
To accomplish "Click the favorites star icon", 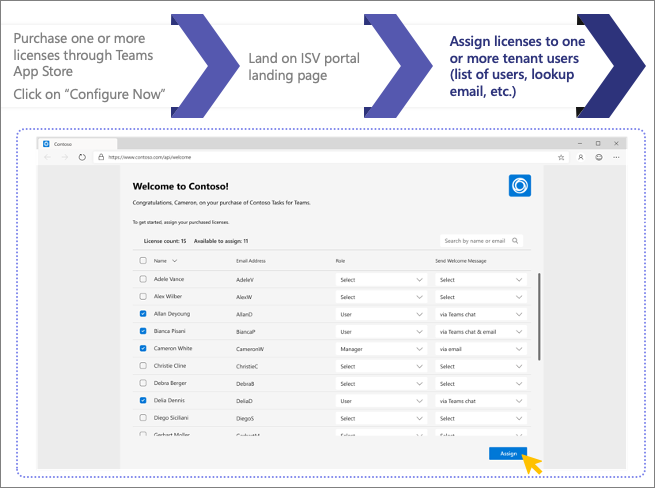I will (x=561, y=158).
